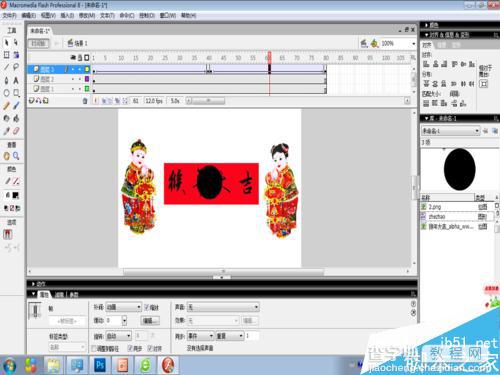
Task: Open the Repeat dropdown
Action: tap(230, 336)
